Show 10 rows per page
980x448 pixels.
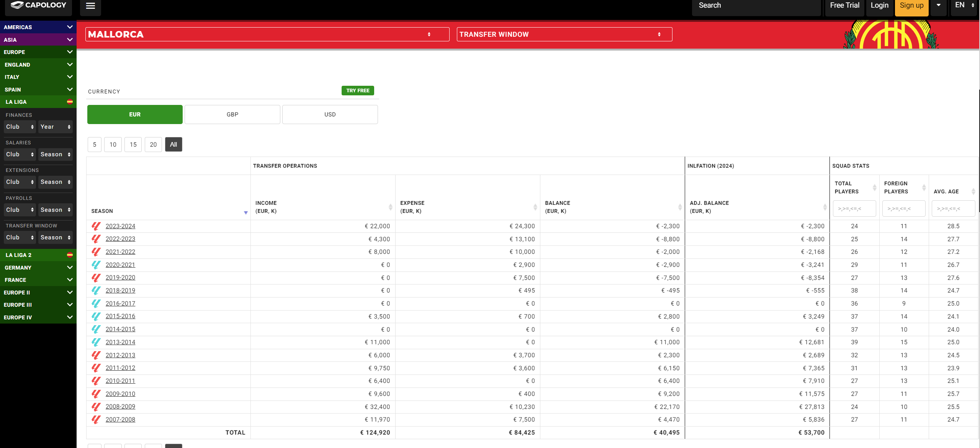coord(113,145)
